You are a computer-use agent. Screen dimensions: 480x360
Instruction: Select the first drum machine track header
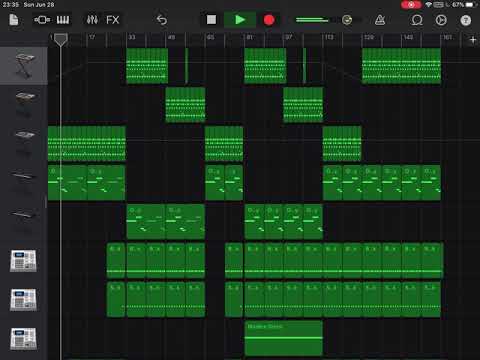[x=23, y=260]
